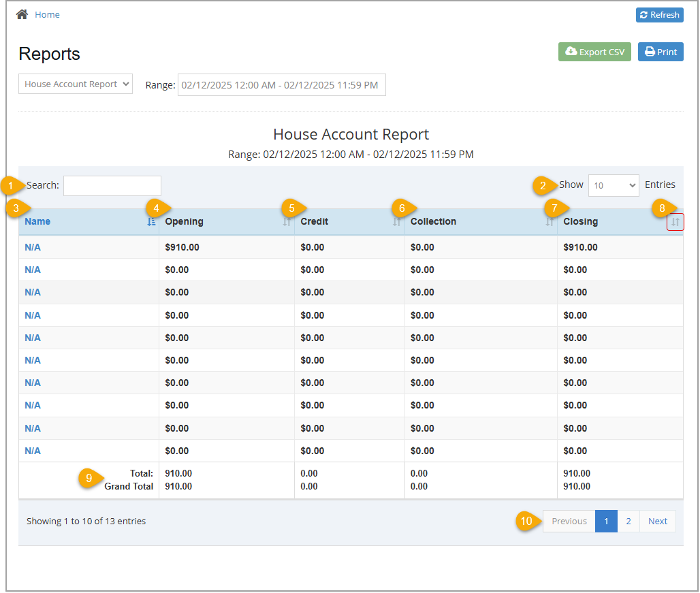Click the sort arrows beside the Name header
700x593 pixels.
(153, 221)
